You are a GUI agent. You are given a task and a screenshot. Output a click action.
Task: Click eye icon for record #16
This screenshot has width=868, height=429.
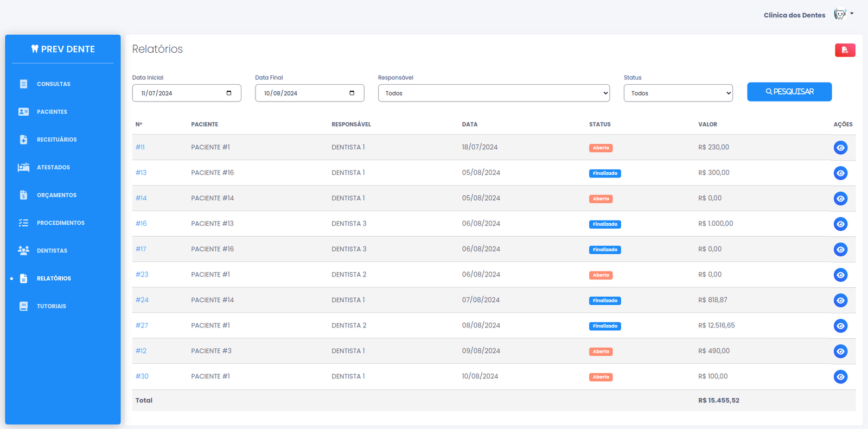840,224
